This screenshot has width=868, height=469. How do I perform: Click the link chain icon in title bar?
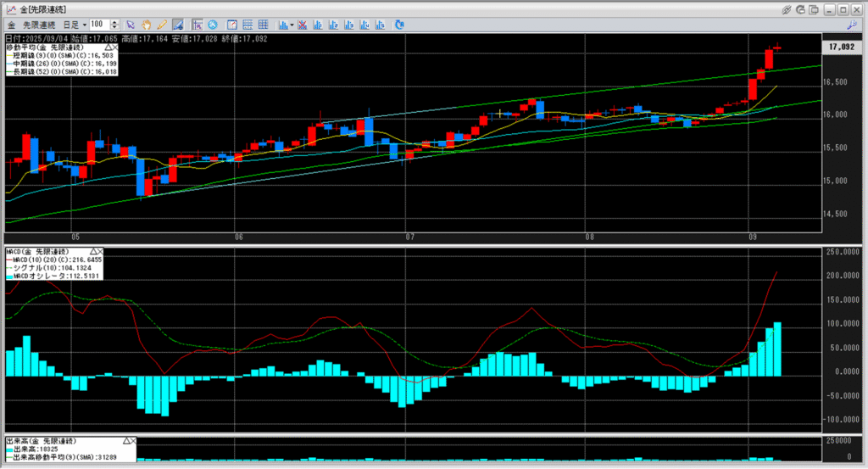pos(787,8)
